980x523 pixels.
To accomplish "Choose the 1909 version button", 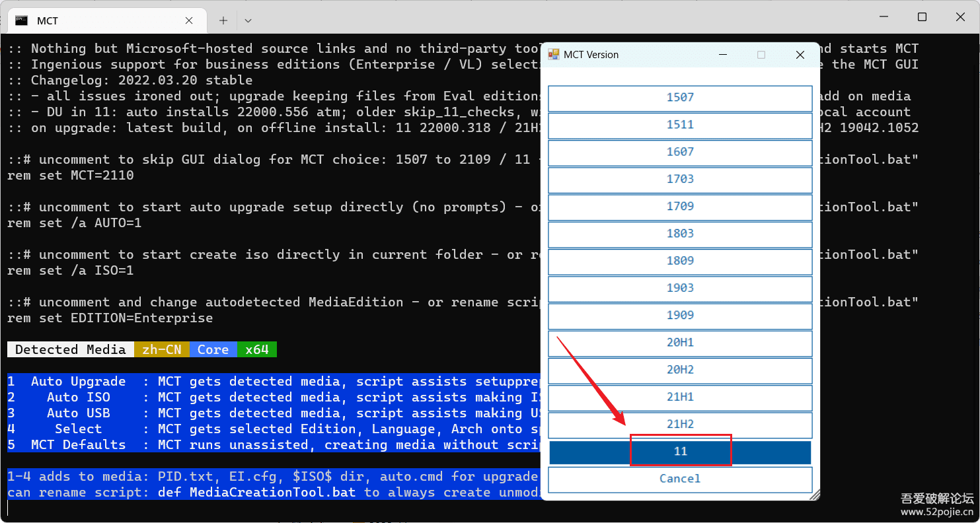I will point(680,315).
